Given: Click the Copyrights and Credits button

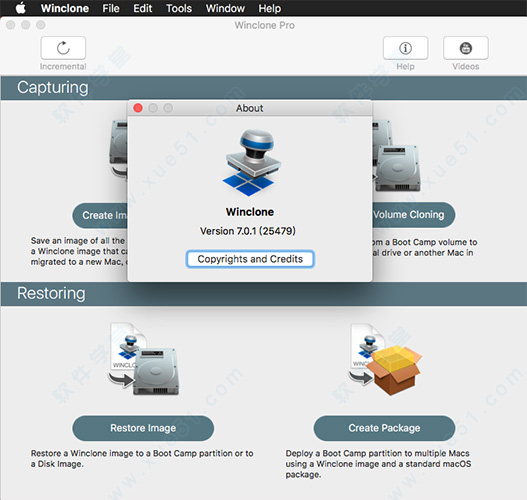Looking at the screenshot, I should [250, 259].
